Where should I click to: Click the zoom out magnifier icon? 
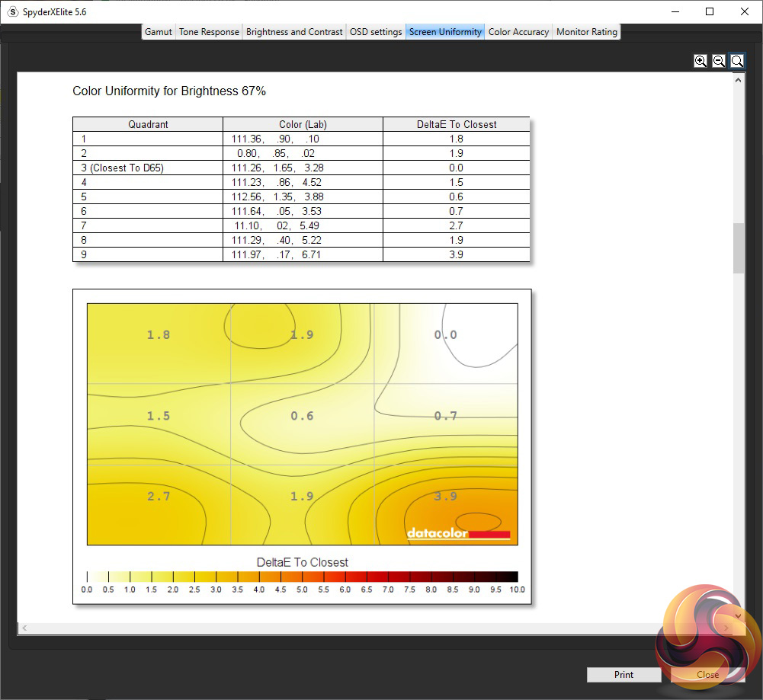click(x=719, y=61)
